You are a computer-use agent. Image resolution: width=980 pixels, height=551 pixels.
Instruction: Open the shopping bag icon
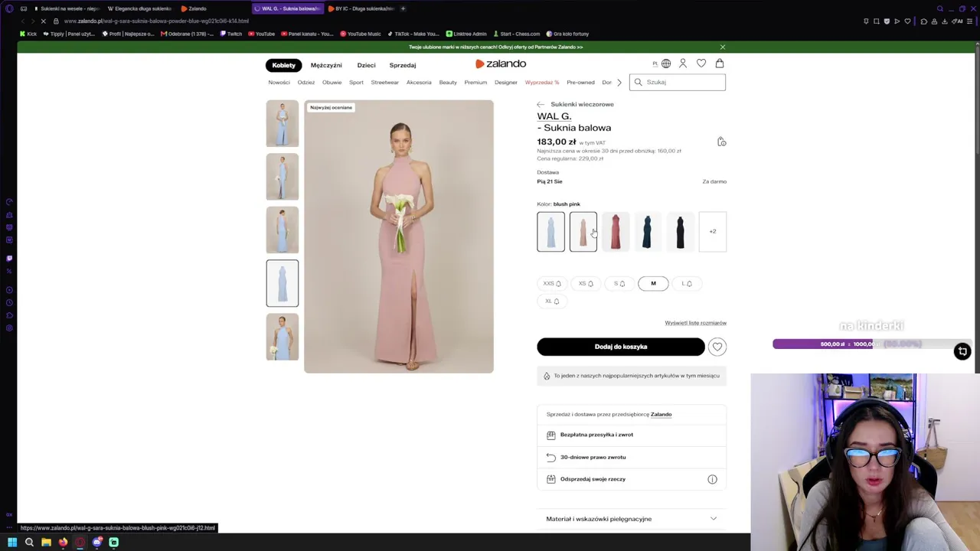(720, 64)
